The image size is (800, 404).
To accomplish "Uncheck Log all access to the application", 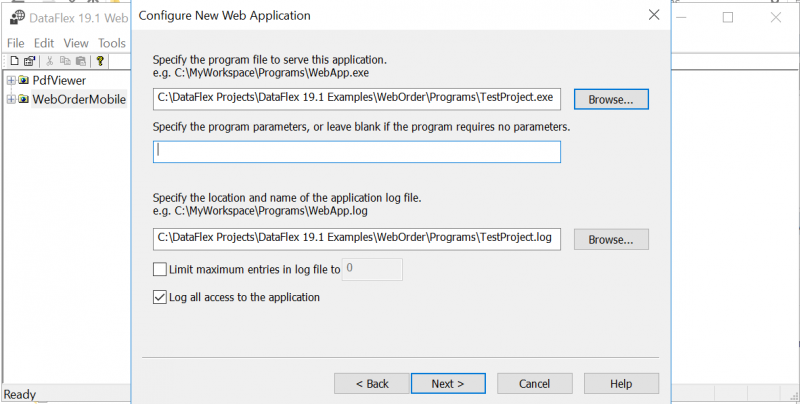I will 159,297.
